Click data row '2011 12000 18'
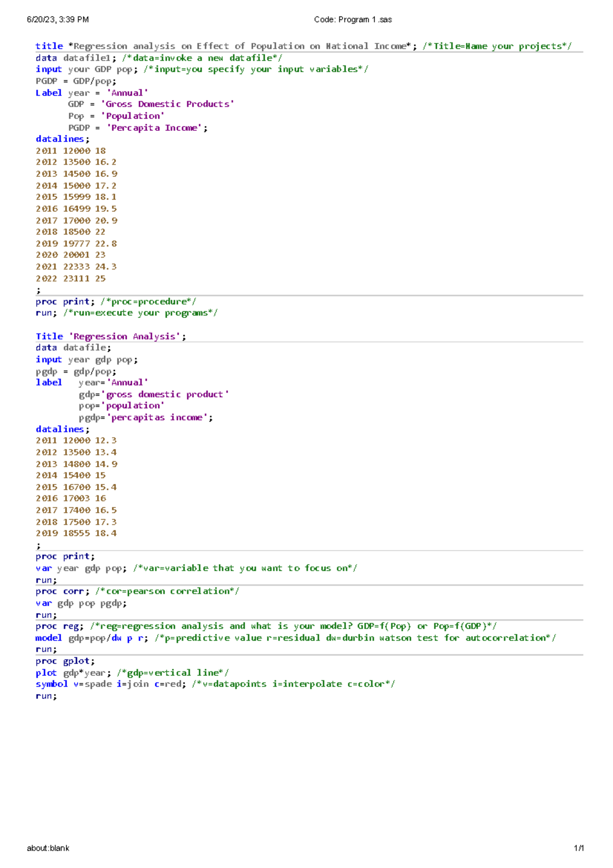 [x=70, y=151]
